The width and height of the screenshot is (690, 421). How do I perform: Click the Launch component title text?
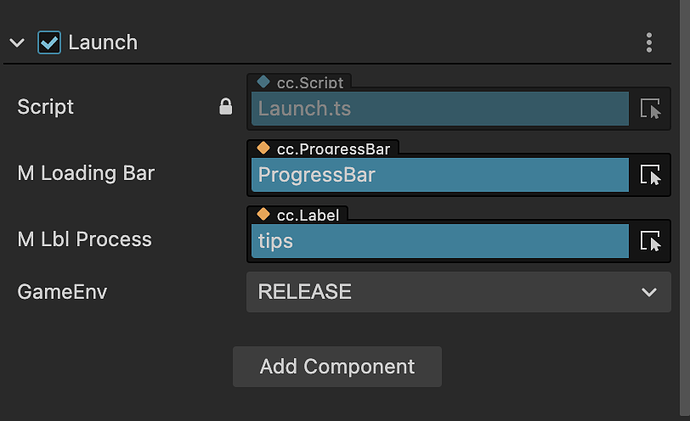[102, 42]
